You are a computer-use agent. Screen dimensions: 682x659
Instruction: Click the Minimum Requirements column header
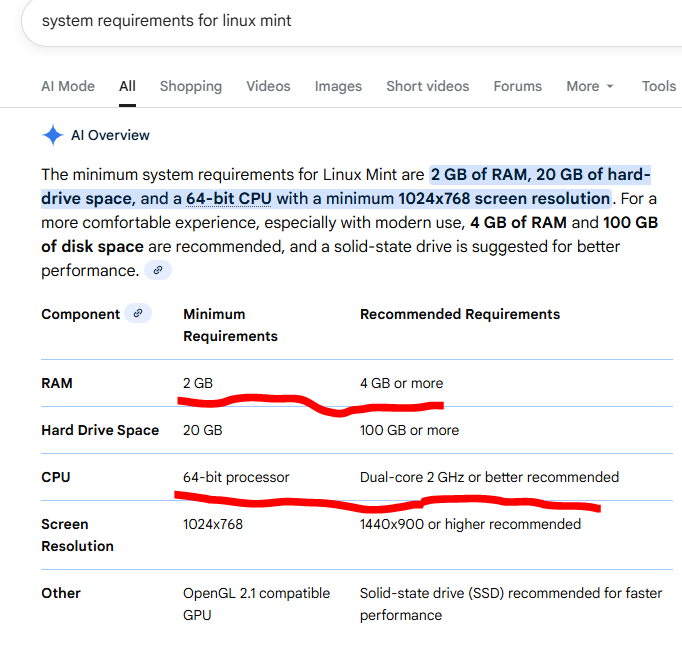point(230,325)
